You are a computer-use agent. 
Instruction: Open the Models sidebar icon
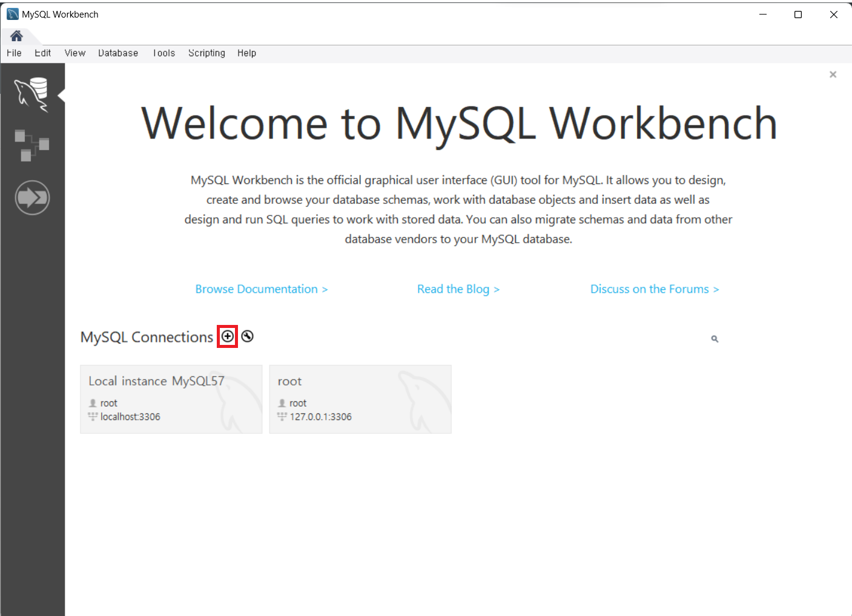31,145
